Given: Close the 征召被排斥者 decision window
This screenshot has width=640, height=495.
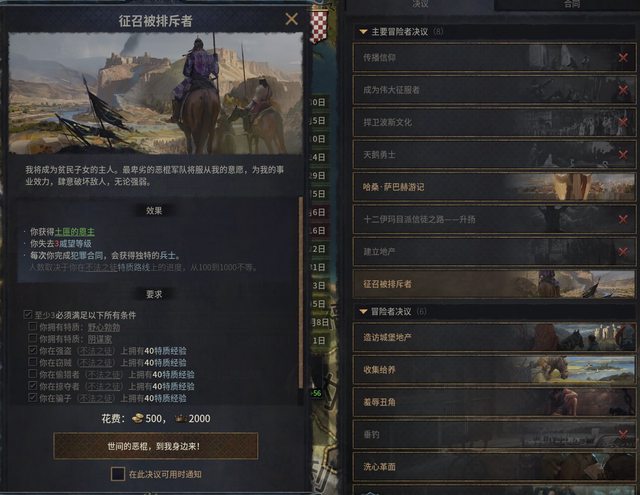Looking at the screenshot, I should point(291,19).
